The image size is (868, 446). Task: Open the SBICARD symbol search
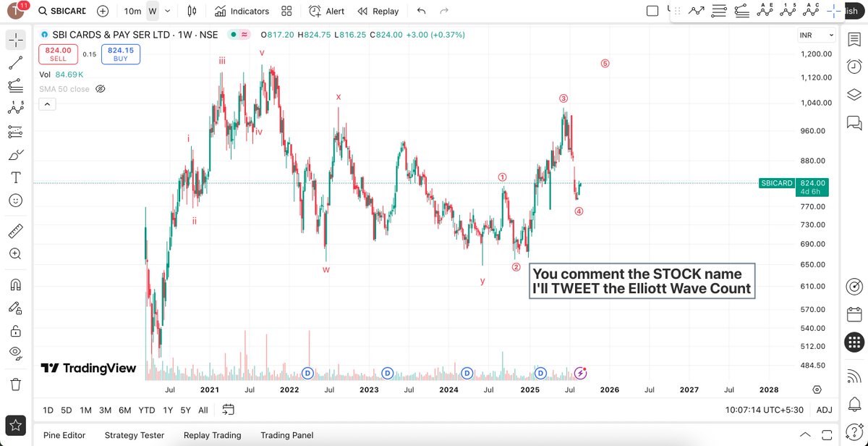pos(62,11)
